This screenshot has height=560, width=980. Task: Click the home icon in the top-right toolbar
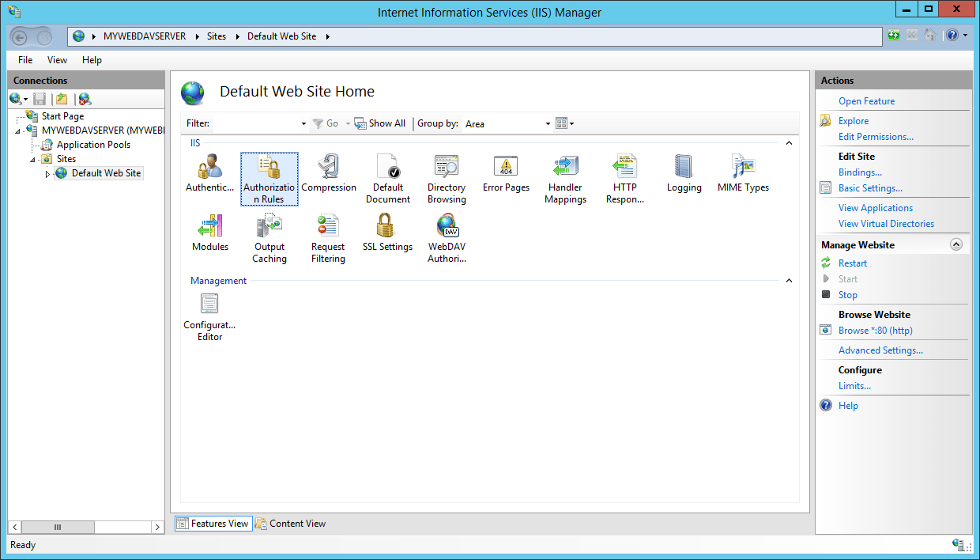(x=931, y=36)
